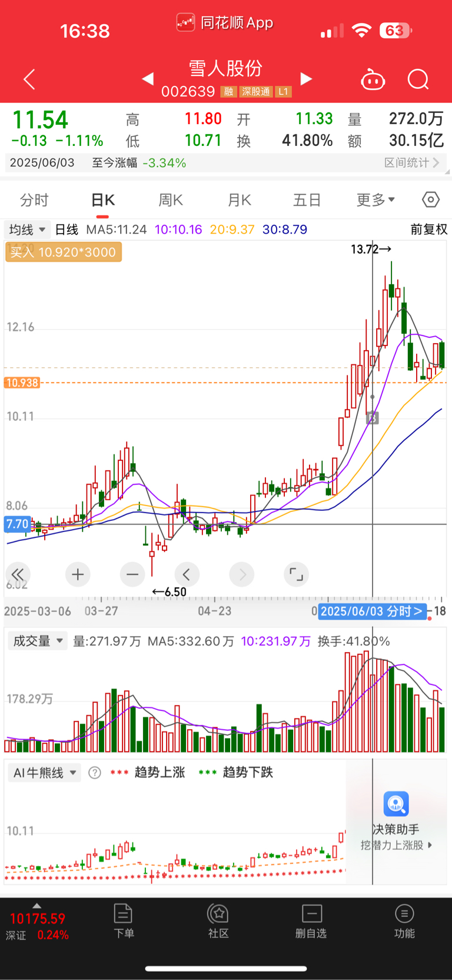Tap current price 11.54

coord(41,121)
